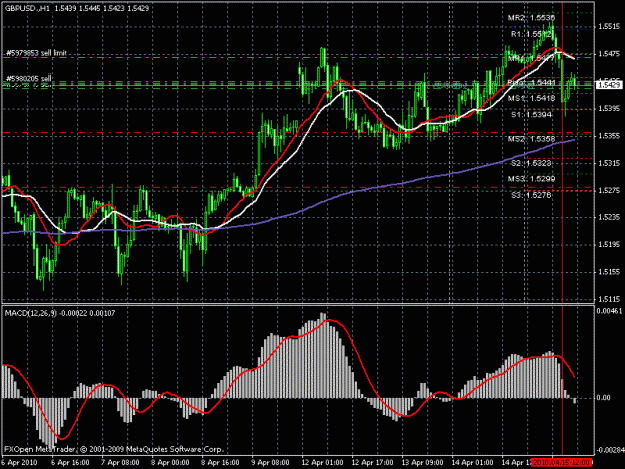The height and width of the screenshot is (469, 625).
Task: Click 1.5475 on the price scale
Action: pos(608,54)
